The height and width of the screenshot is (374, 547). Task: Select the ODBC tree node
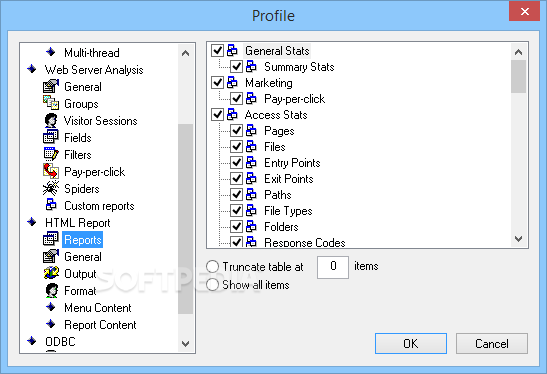(60, 342)
